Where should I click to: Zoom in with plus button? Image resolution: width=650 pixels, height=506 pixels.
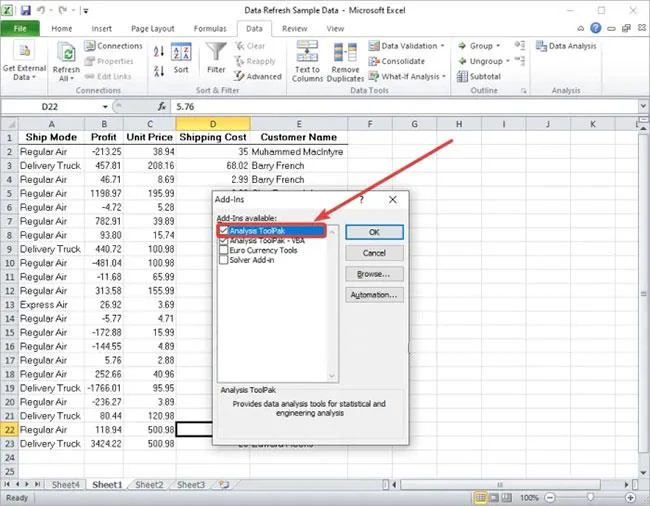point(630,497)
